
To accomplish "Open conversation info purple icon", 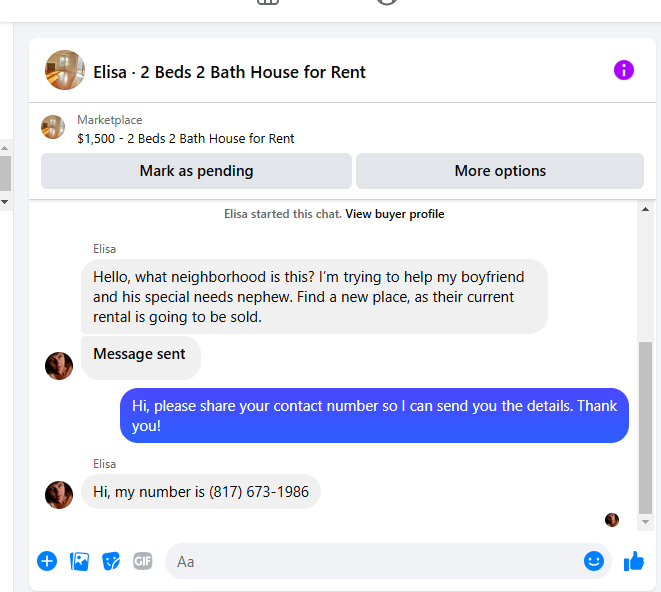I will 623,70.
